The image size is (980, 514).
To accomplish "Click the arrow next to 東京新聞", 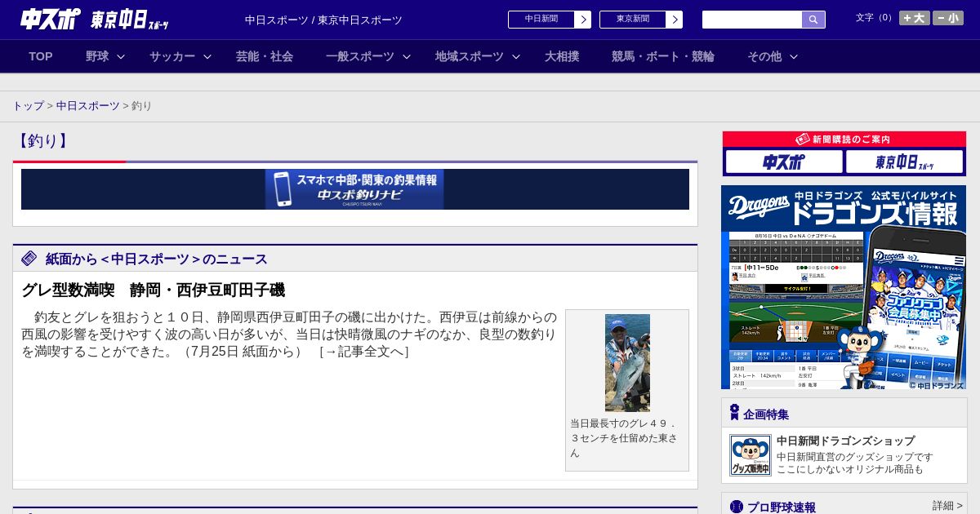I will [x=675, y=20].
